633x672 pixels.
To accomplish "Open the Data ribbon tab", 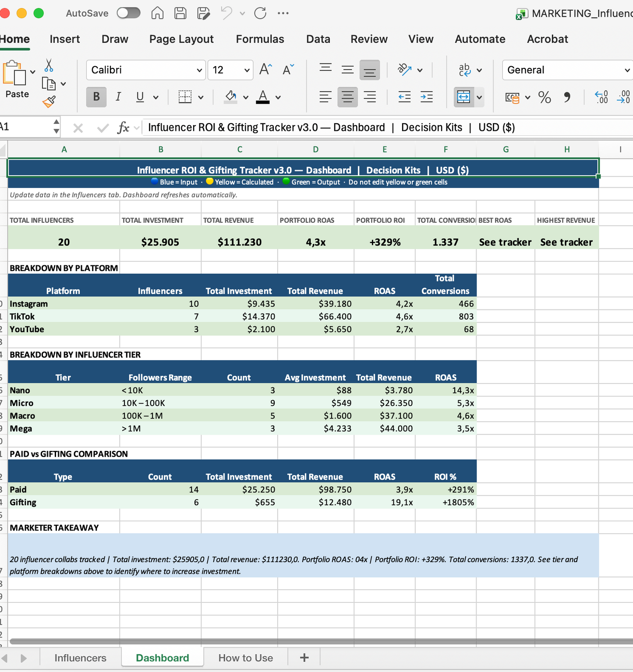I will tap(318, 39).
